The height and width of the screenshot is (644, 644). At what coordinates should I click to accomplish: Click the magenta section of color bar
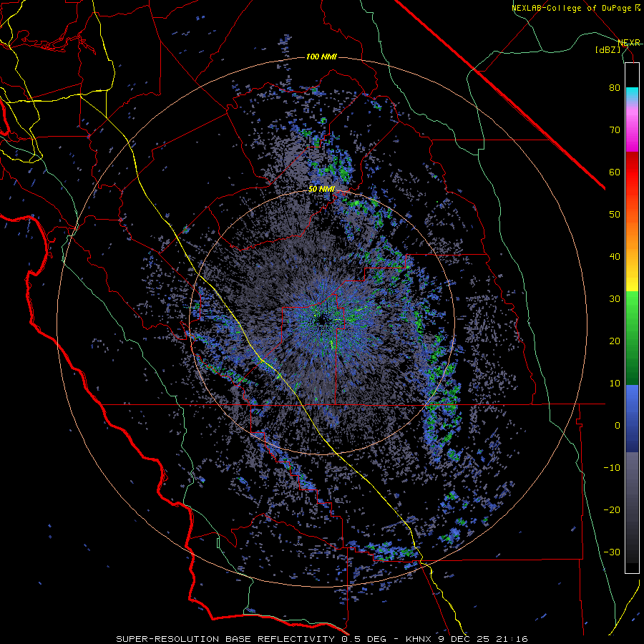tap(632, 135)
